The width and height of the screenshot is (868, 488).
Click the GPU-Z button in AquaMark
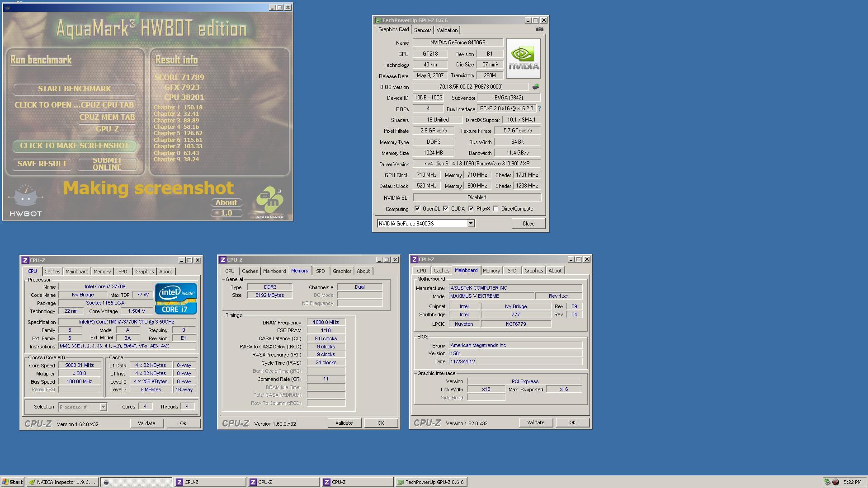(x=107, y=129)
